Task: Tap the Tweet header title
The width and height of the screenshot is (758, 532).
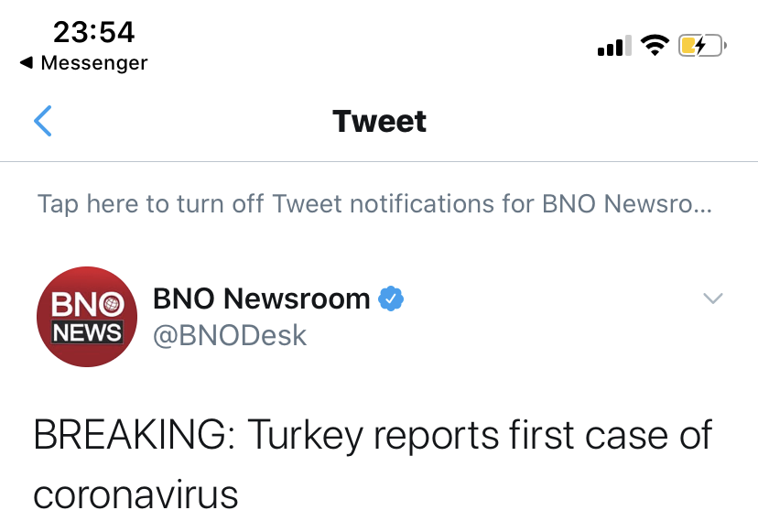Action: click(x=379, y=121)
